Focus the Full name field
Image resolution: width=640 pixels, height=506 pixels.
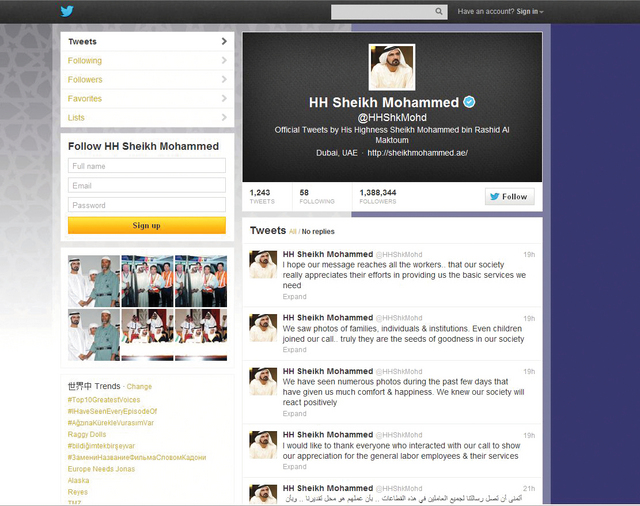click(147, 166)
